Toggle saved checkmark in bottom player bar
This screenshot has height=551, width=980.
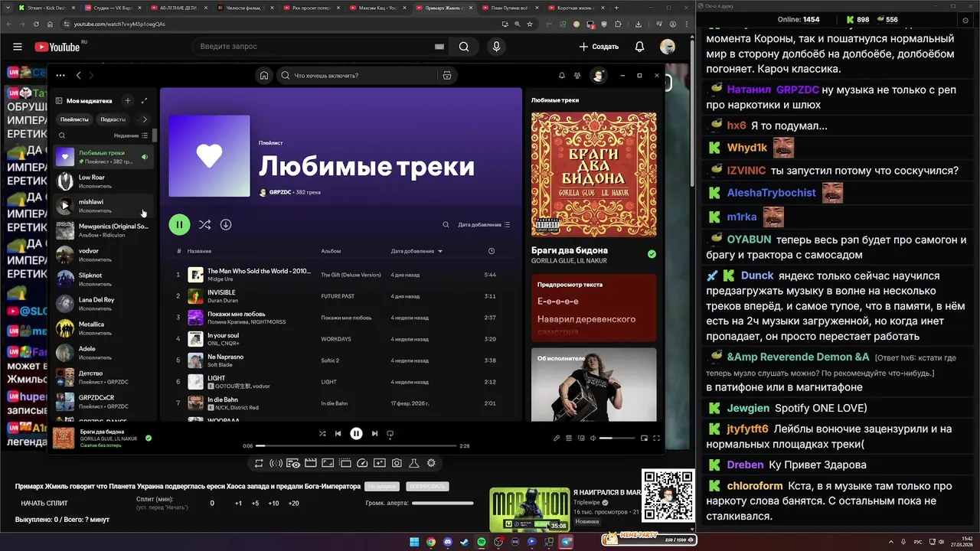pos(149,439)
